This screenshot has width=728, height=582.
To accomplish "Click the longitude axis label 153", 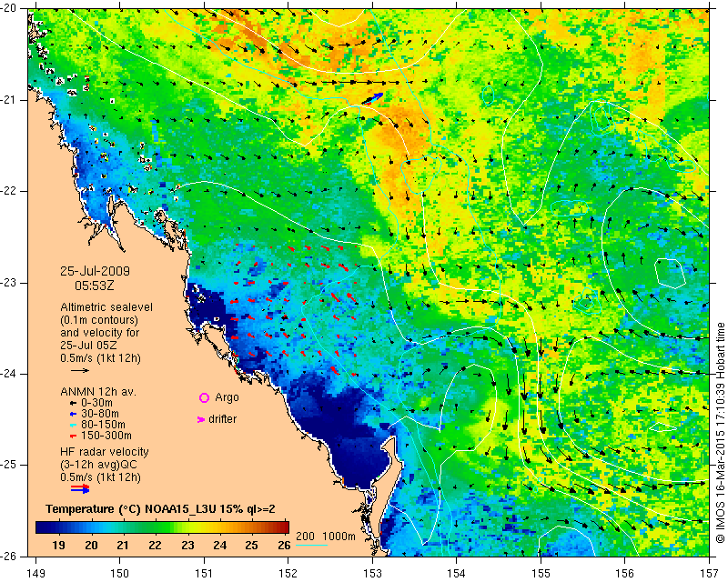I will (372, 574).
